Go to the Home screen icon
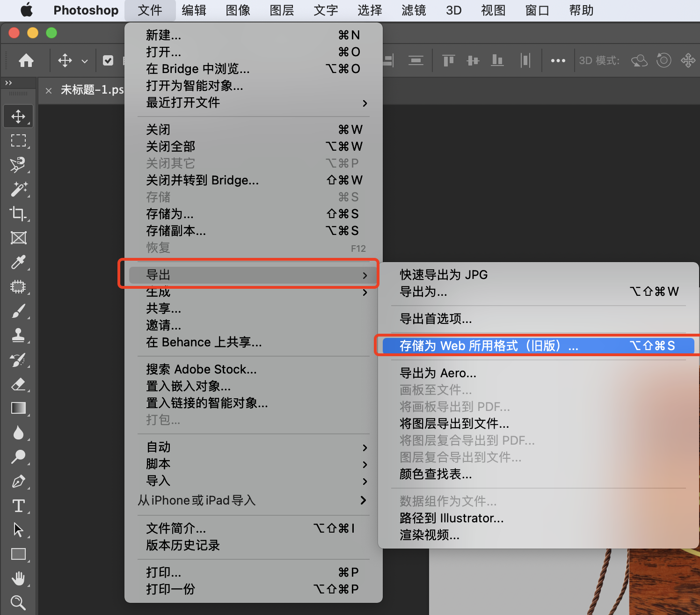The height and width of the screenshot is (615, 700). [26, 60]
